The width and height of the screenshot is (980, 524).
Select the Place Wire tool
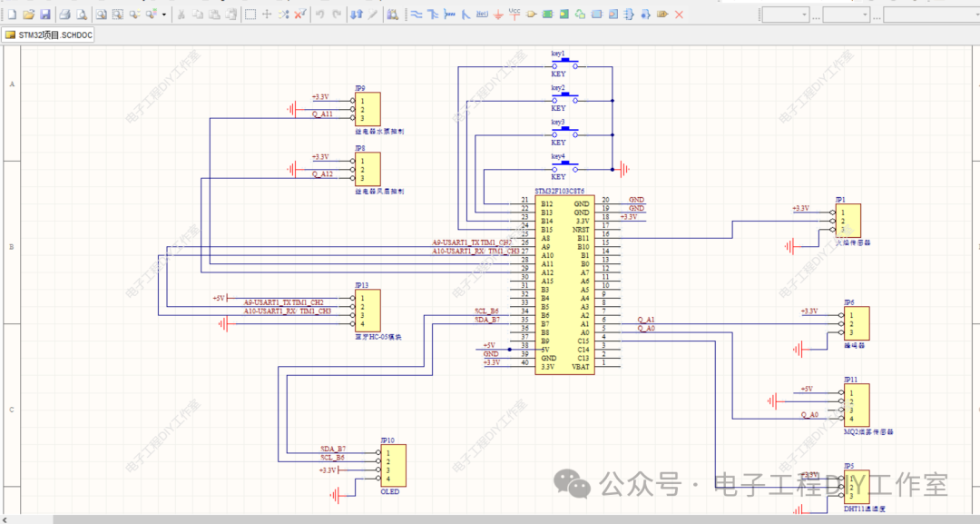(416, 15)
